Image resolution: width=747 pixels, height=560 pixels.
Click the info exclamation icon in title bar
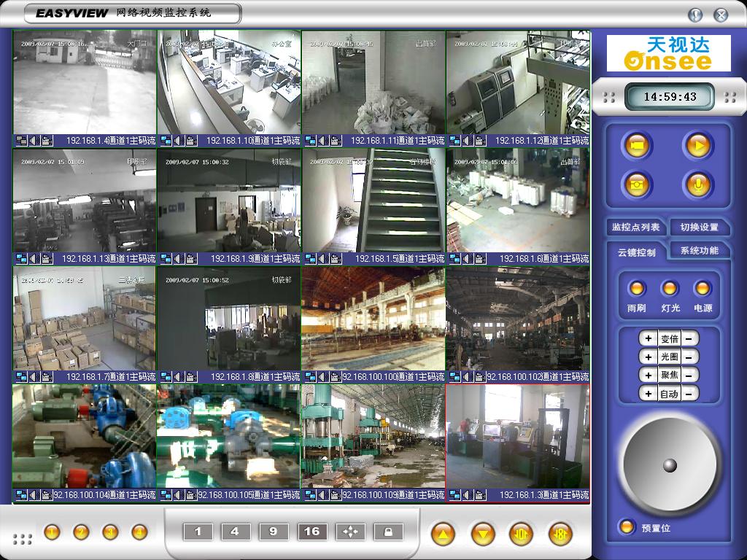click(695, 15)
